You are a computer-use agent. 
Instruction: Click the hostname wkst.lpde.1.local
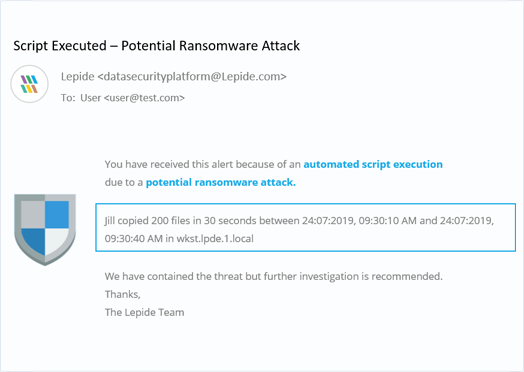pos(215,239)
